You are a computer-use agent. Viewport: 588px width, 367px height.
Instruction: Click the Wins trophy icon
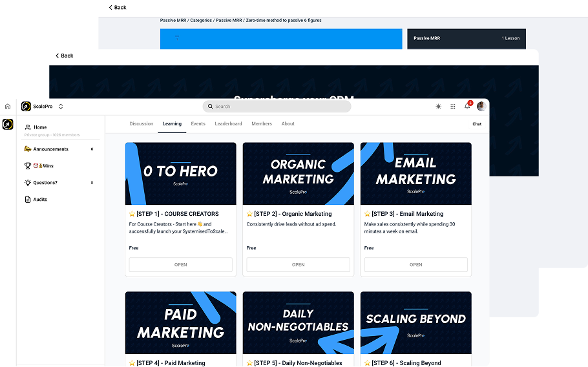pyautogui.click(x=28, y=165)
